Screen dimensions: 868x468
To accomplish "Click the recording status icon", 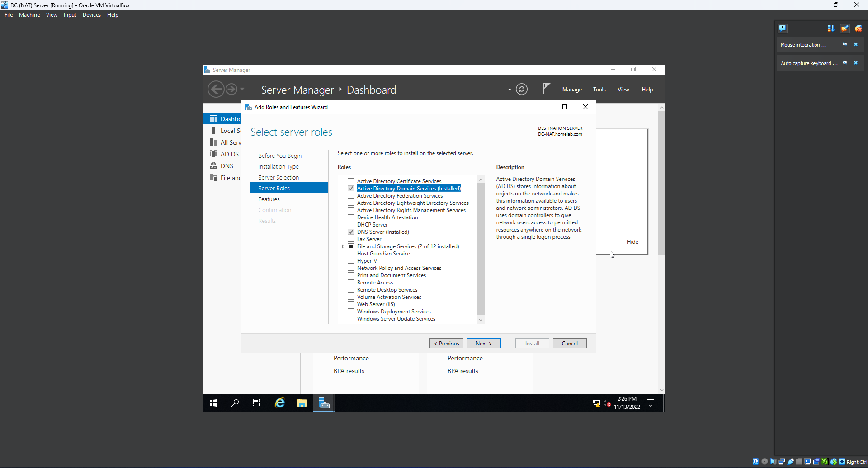I will click(816, 462).
